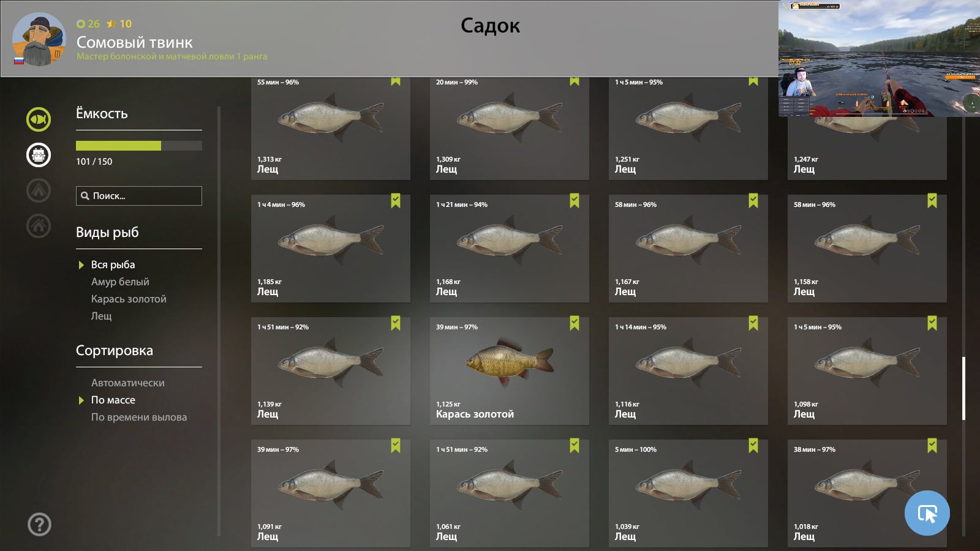The height and width of the screenshot is (551, 980).
Task: Sort fish Автоматически
Action: (x=127, y=383)
